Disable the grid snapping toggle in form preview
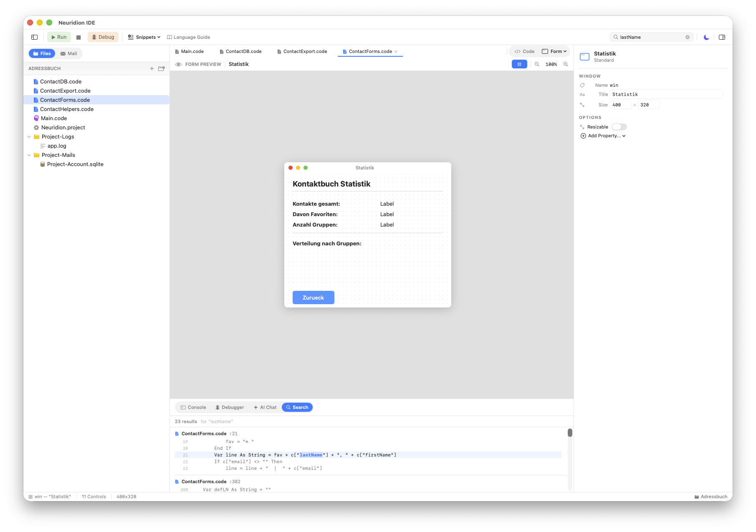 pos(519,64)
